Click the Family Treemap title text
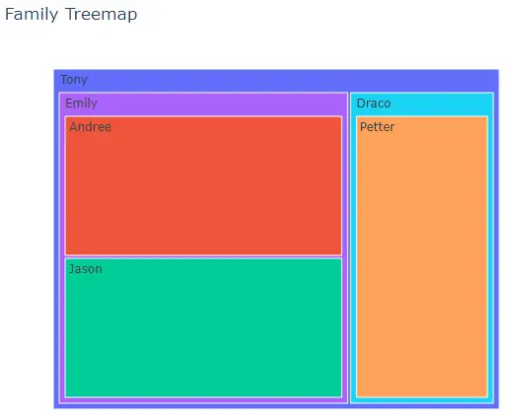The height and width of the screenshot is (420, 512). pos(71,15)
